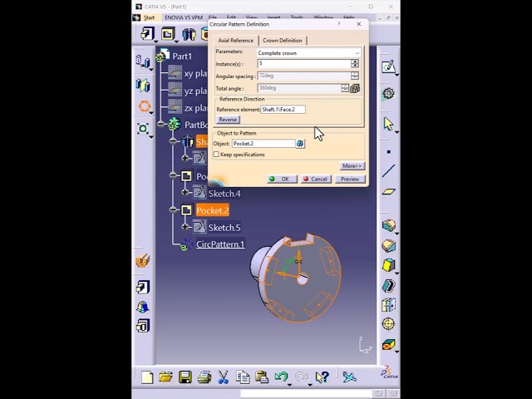The height and width of the screenshot is (399, 532).
Task: Click the Fit All In view icon
Action: coord(143,129)
